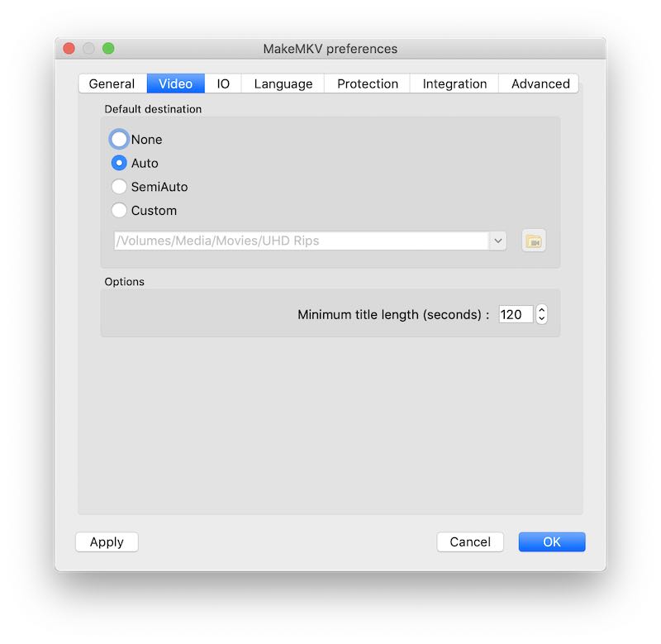Go to the Integration tab
This screenshot has height=644, width=661.
tap(454, 84)
